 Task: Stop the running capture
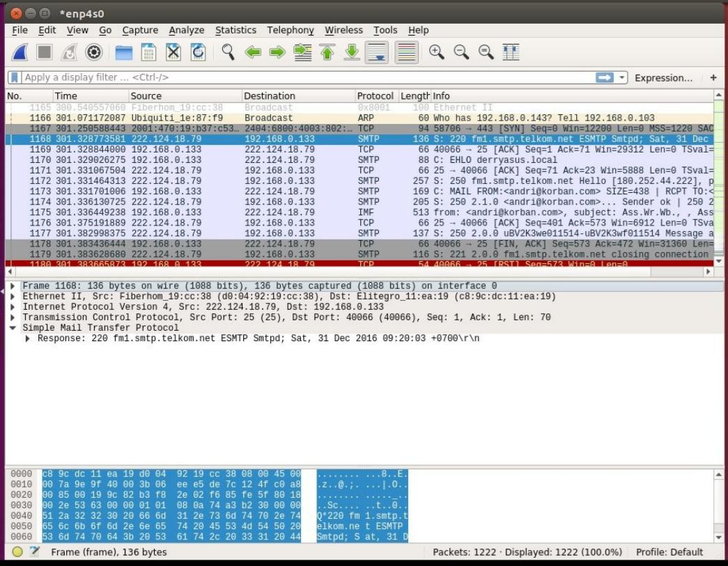tap(45, 52)
